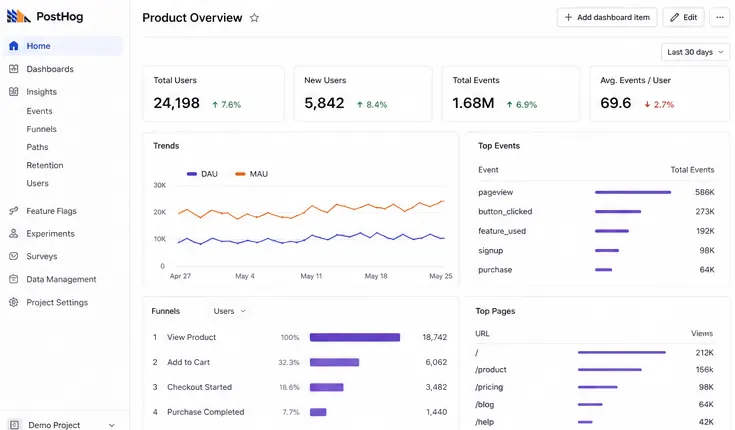
Task: Click the Edit dashboard button
Action: coord(683,17)
